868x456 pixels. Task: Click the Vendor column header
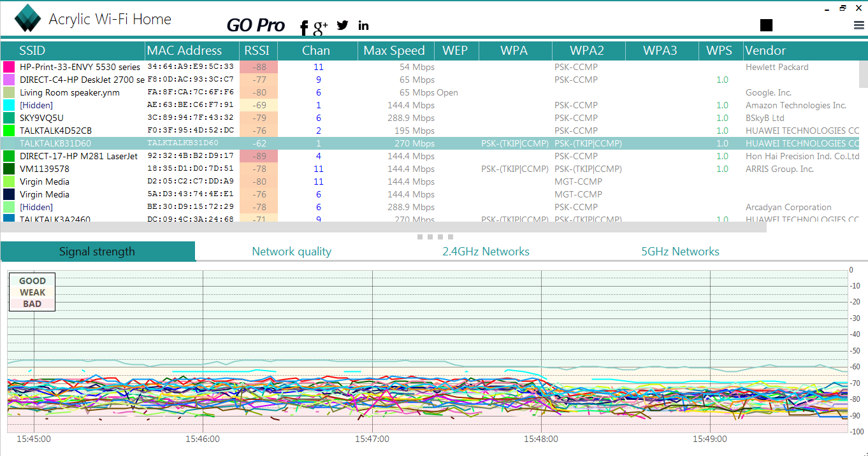(765, 50)
